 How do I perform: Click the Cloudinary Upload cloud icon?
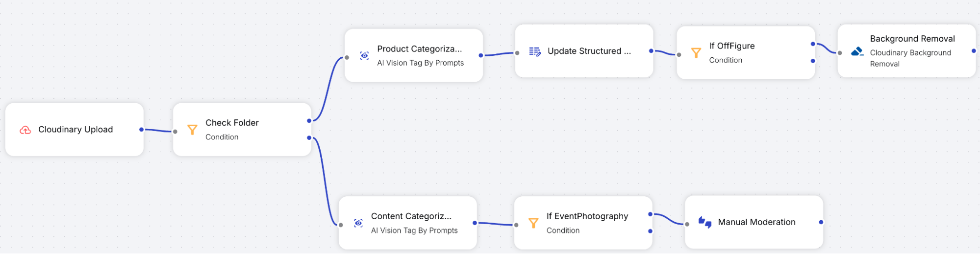(25, 130)
